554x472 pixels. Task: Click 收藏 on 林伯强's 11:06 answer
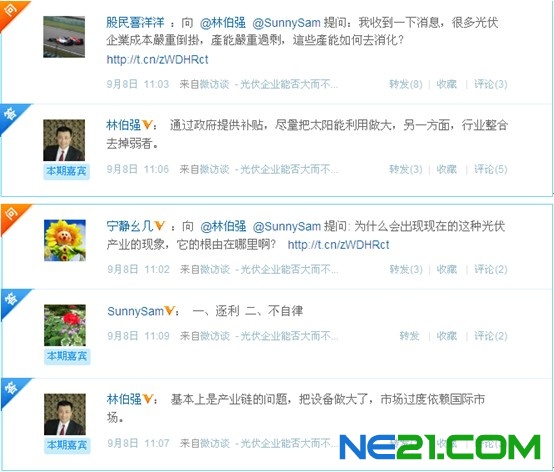(447, 169)
